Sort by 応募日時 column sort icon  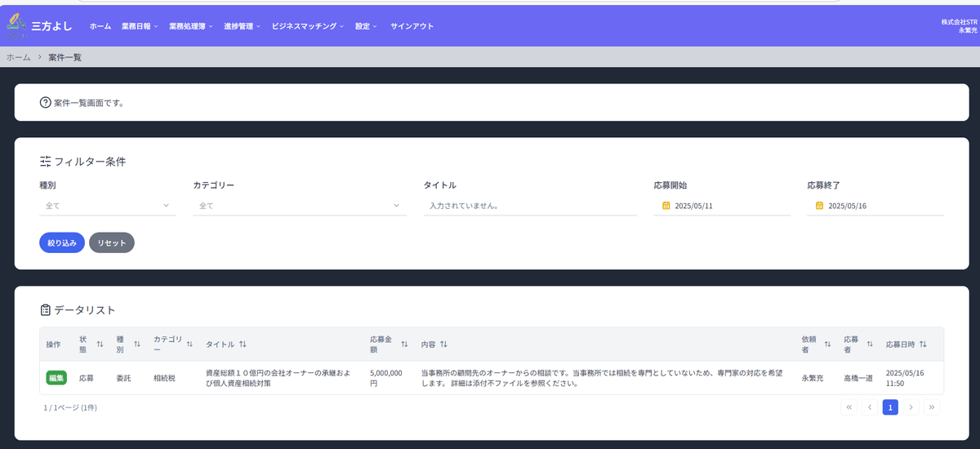(x=923, y=345)
